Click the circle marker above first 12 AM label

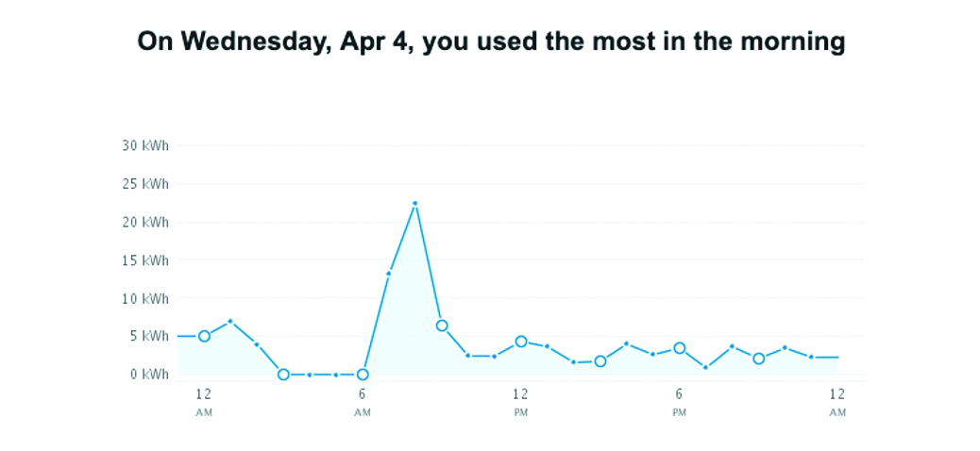tap(204, 336)
